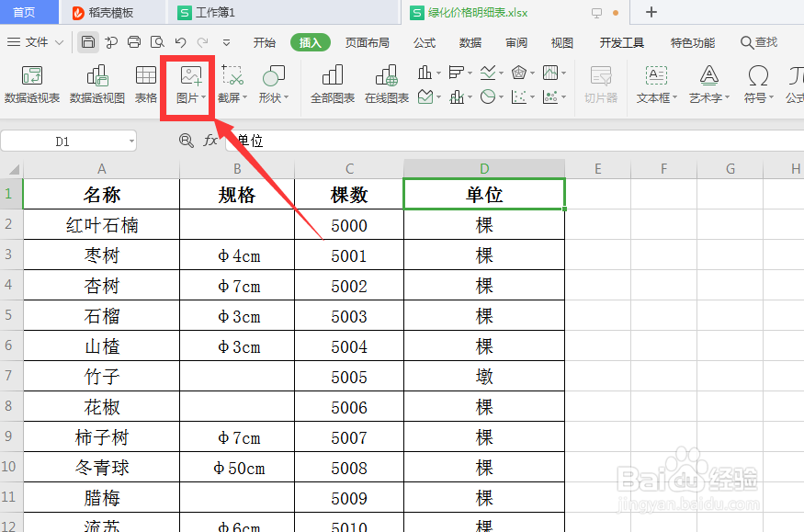Viewport: 804px width, 532px height.
Task: Expand the quick access toolbar customize arrow
Action: (226, 43)
